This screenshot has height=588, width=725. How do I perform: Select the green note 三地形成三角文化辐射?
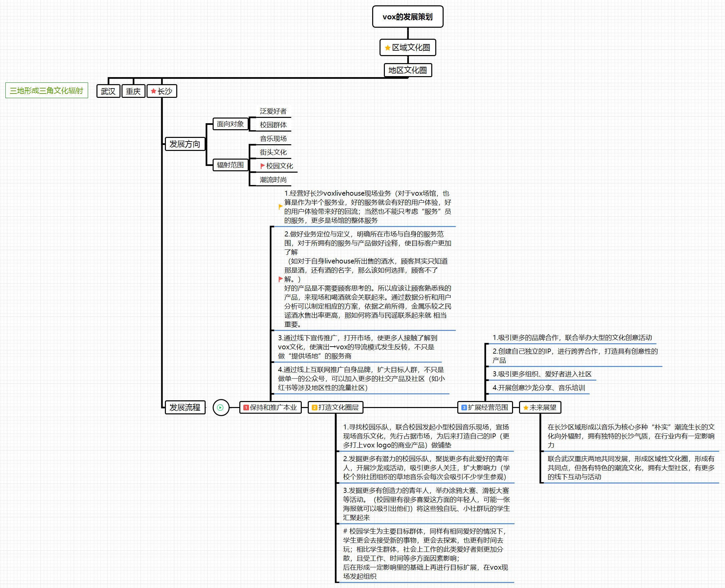[47, 90]
